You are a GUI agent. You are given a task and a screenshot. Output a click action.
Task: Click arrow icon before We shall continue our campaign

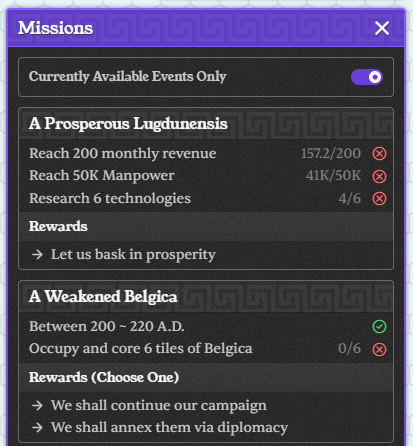click(37, 406)
